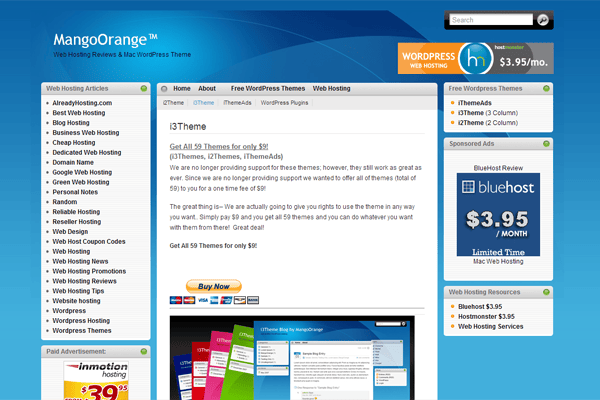This screenshot has width=600, height=400.
Task: Open the Personal Notes category
Action: click(75, 192)
